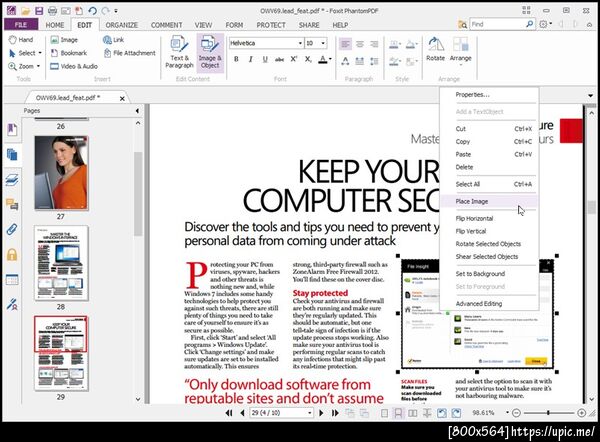The width and height of the screenshot is (600, 442).
Task: Open the Signatures side panel
Action: click(x=12, y=305)
